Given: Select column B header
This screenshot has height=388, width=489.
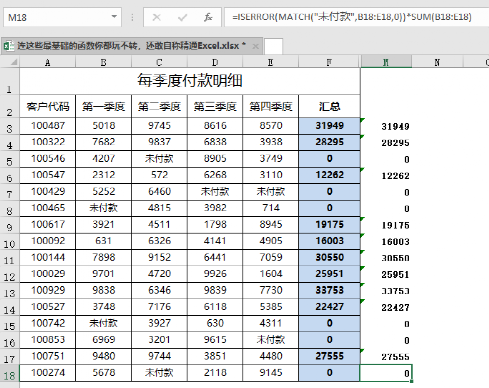Looking at the screenshot, I should point(104,62).
